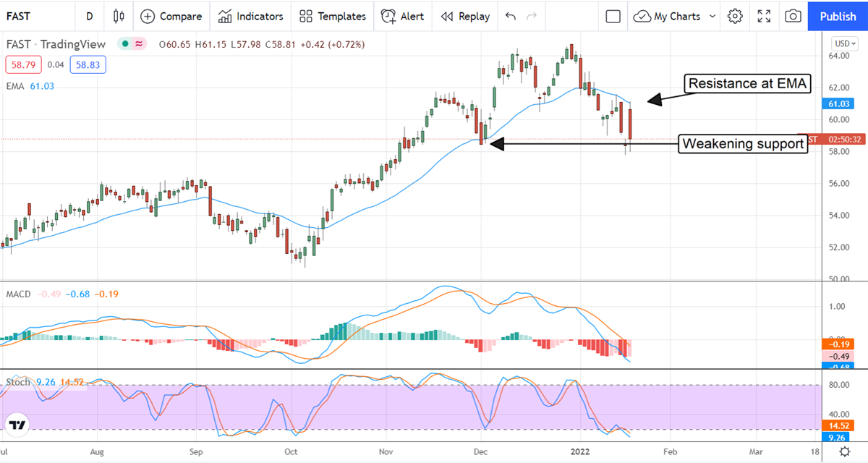Change the D timeframe interval

click(89, 16)
